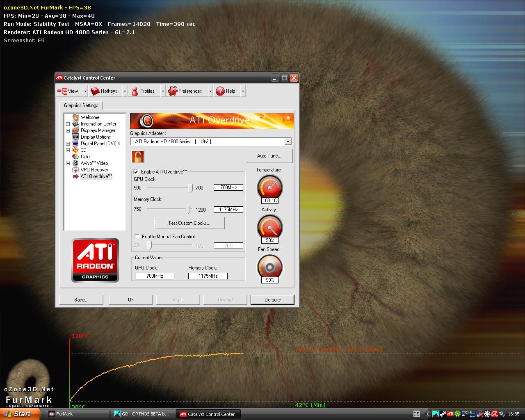This screenshot has height=420, width=525.
Task: Expand the Hotkeys dropdown arrow
Action: point(125,91)
